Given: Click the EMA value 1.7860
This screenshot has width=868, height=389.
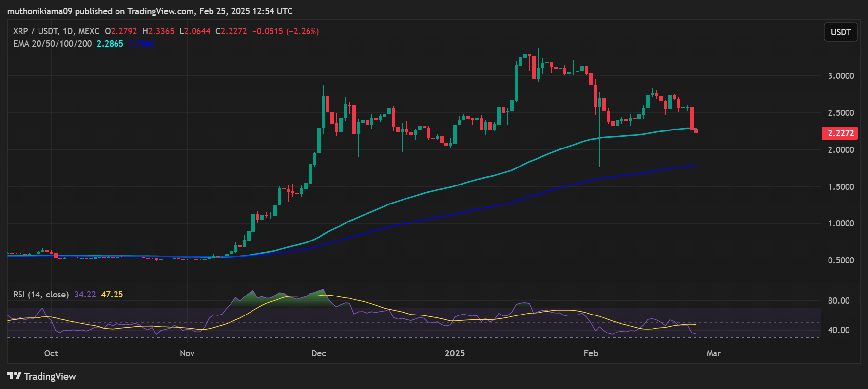Looking at the screenshot, I should click(x=142, y=44).
